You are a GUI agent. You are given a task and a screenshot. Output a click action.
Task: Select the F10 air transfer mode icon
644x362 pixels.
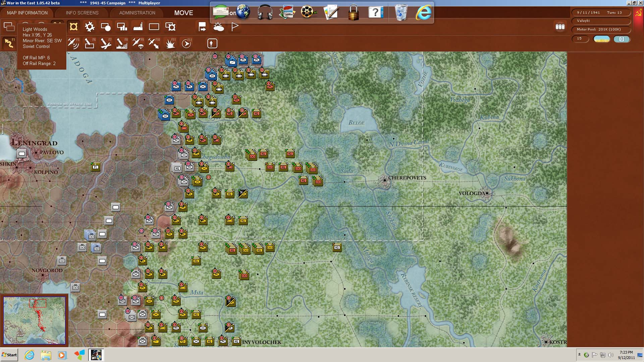[154, 43]
